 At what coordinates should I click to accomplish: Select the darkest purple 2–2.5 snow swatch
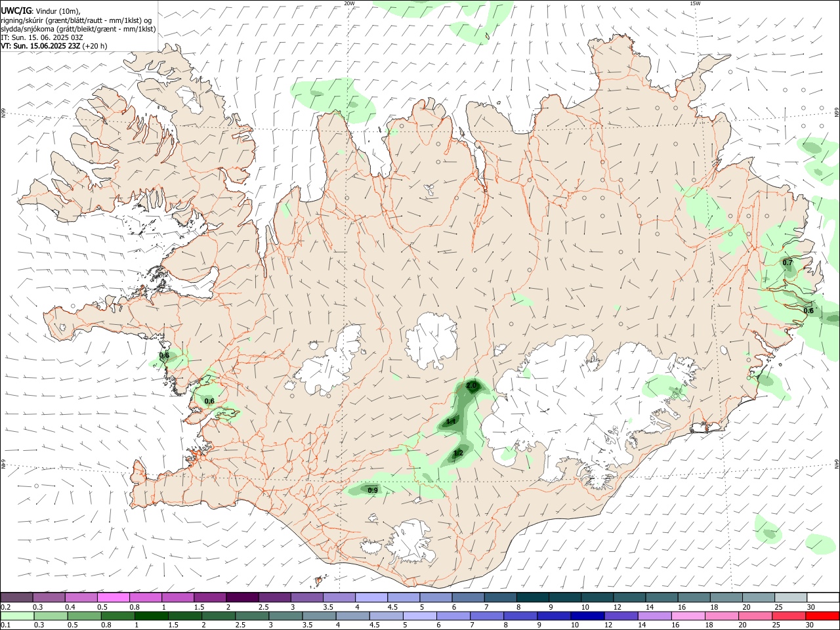(x=242, y=597)
